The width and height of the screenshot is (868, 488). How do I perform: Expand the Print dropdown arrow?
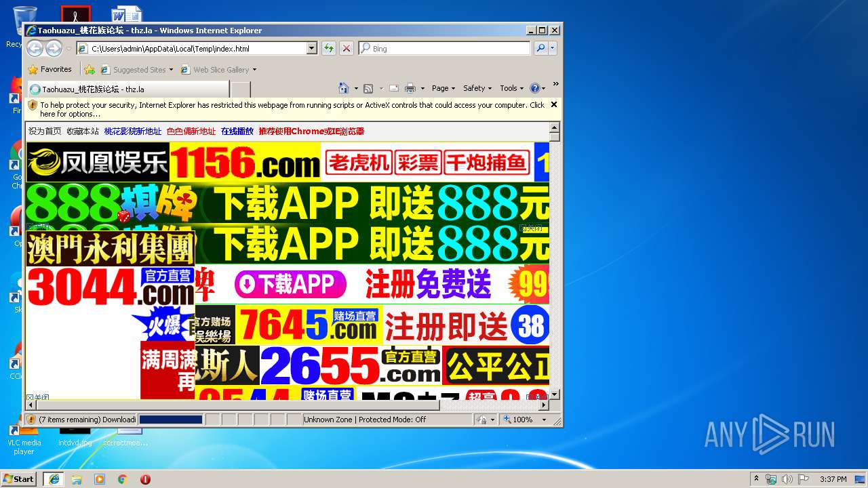point(422,88)
